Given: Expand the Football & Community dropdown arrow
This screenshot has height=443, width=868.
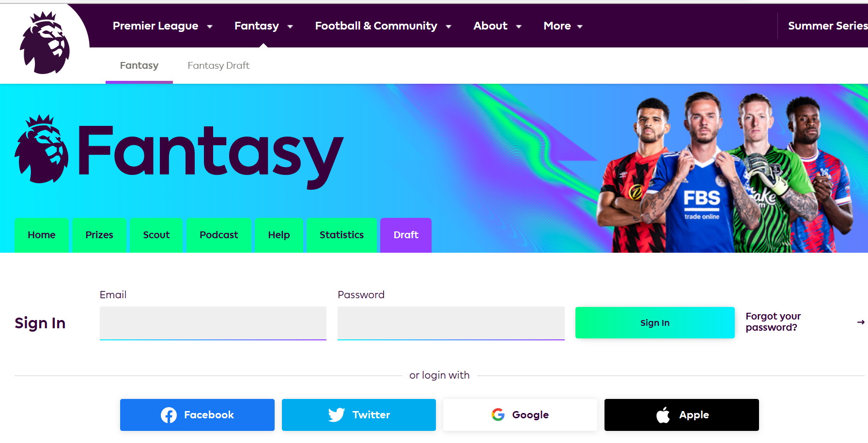Looking at the screenshot, I should (449, 27).
